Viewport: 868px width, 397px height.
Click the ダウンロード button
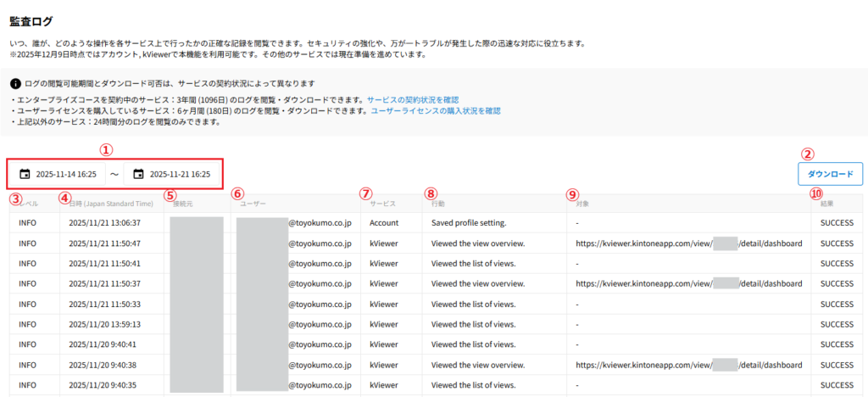pos(830,174)
